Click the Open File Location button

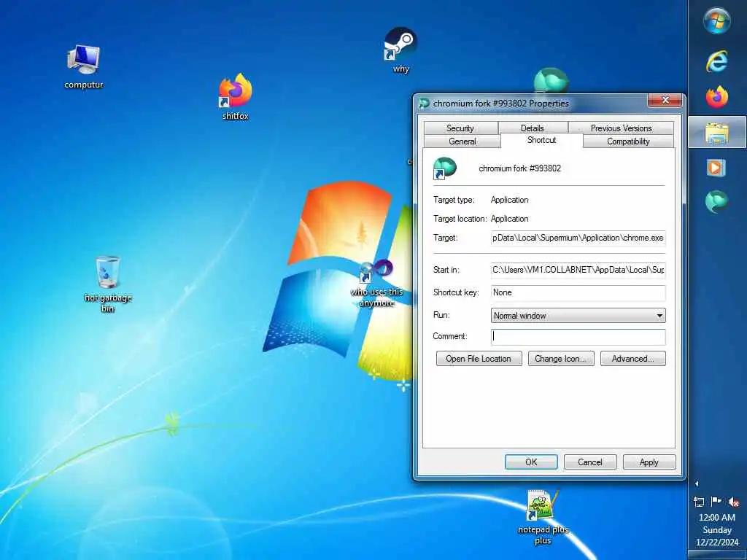tap(479, 359)
